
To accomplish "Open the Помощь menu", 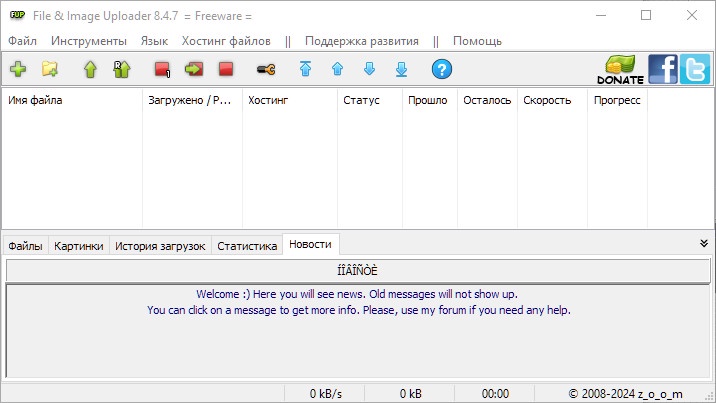I will (477, 41).
